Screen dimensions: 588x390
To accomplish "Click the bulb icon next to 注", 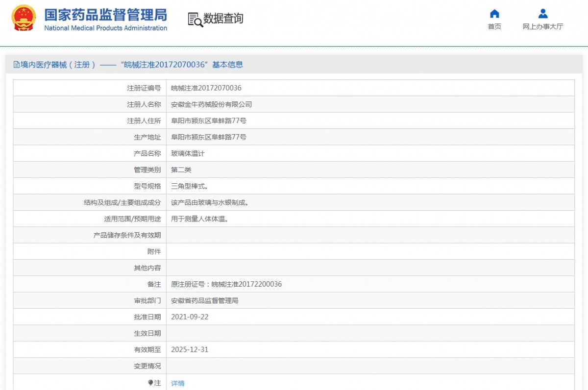I will click(x=150, y=383).
